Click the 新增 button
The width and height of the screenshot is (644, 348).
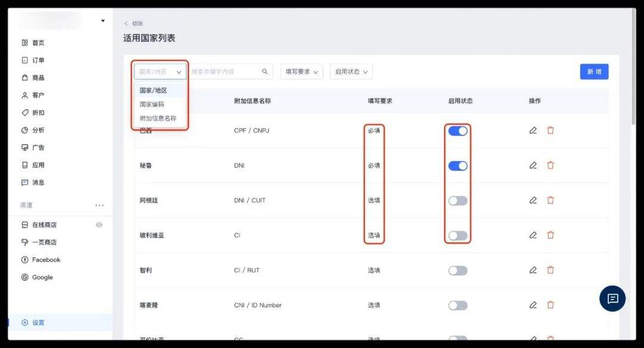tap(594, 71)
